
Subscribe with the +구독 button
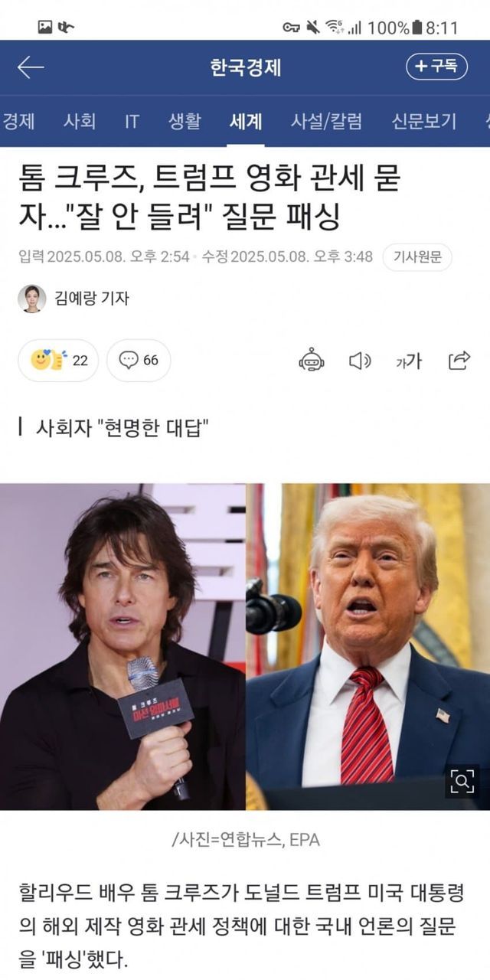(436, 67)
